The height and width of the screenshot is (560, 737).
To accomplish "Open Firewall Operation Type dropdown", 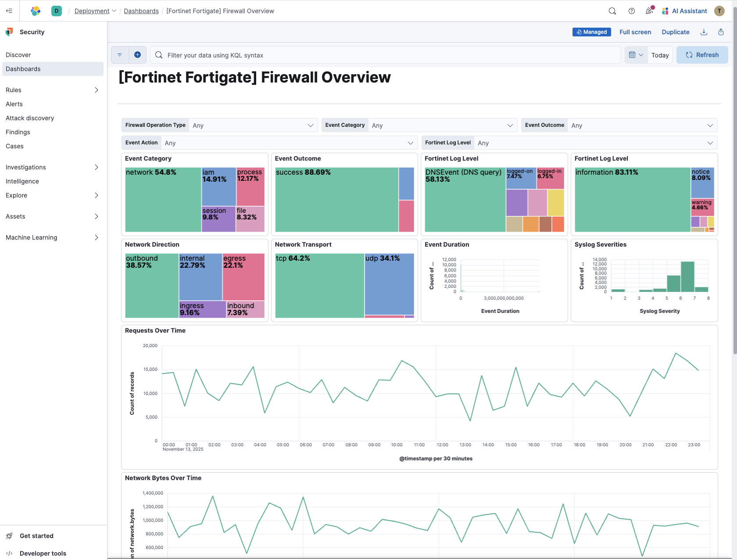I will pyautogui.click(x=219, y=125).
